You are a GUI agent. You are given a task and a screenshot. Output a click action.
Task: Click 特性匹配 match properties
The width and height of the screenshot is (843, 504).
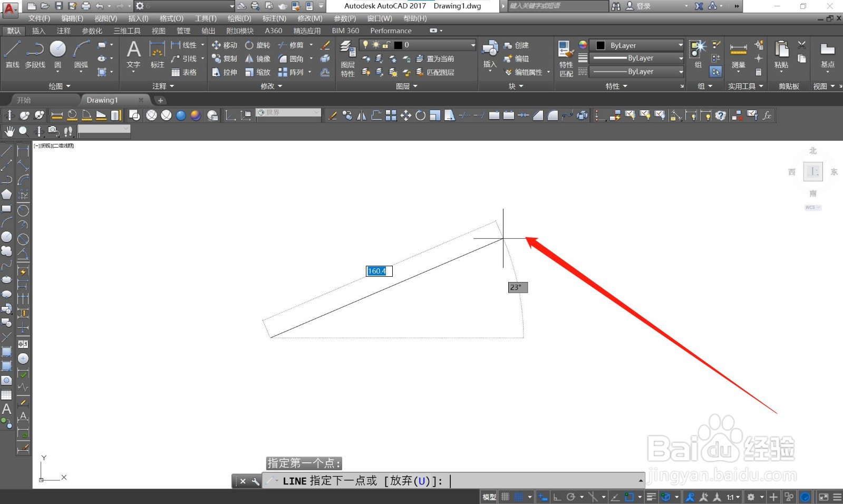click(x=566, y=59)
